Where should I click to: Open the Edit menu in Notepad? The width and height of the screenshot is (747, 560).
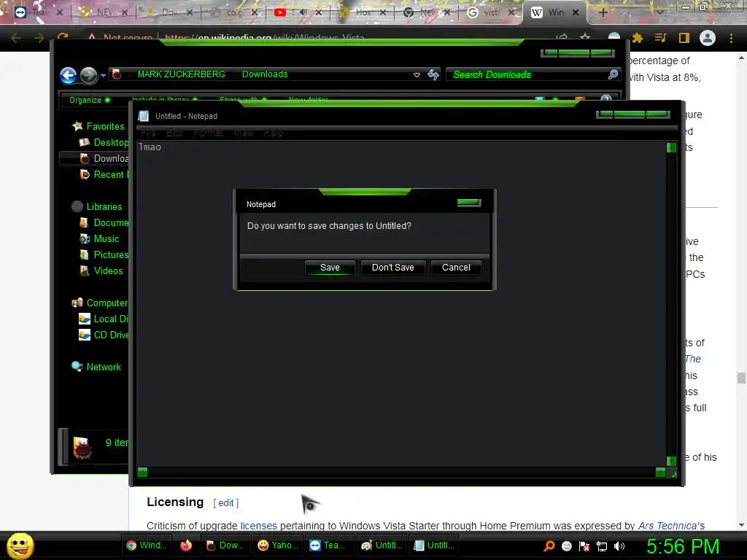pos(174,133)
